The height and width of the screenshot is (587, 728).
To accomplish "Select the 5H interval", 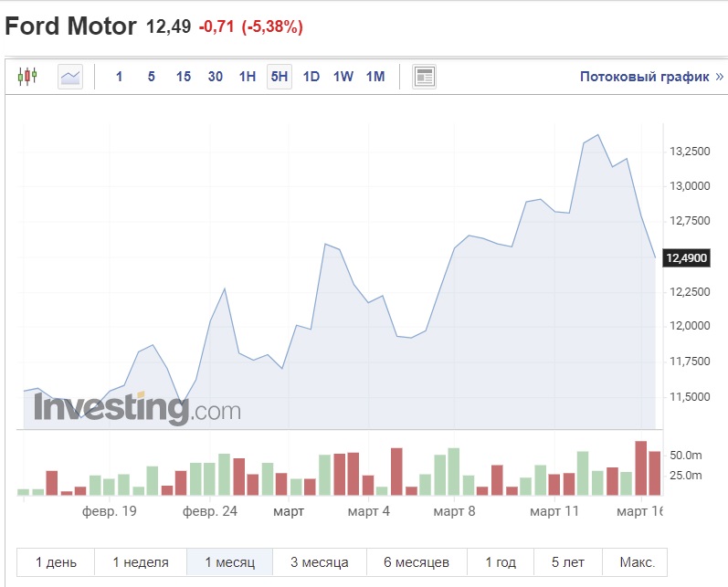I will [280, 77].
